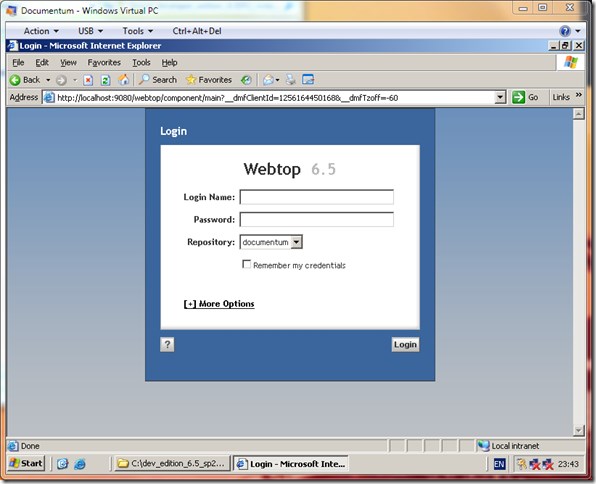
Task: Click the Done status bar text
Action: [x=30, y=446]
